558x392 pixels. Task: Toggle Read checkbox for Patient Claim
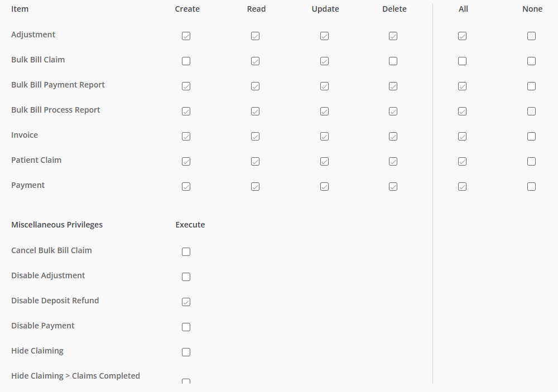click(x=255, y=162)
